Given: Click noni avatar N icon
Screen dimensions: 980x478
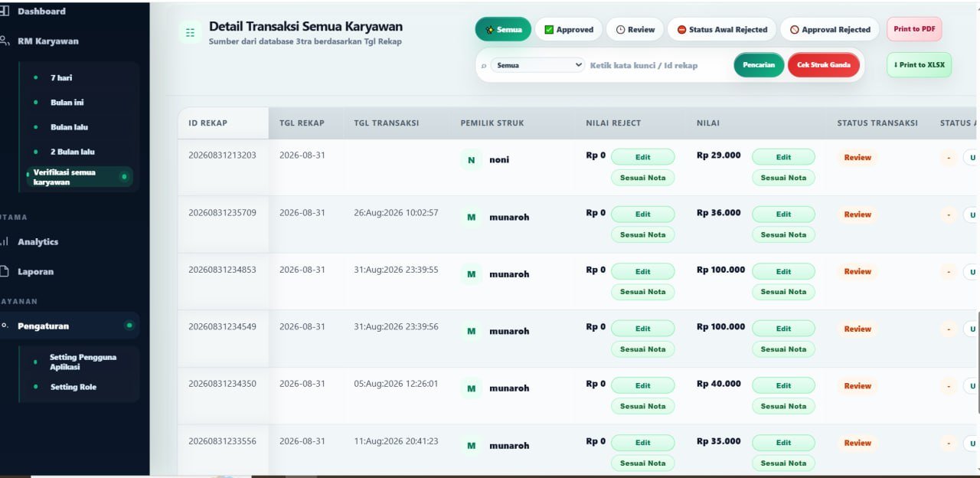Looking at the screenshot, I should coord(472,160).
